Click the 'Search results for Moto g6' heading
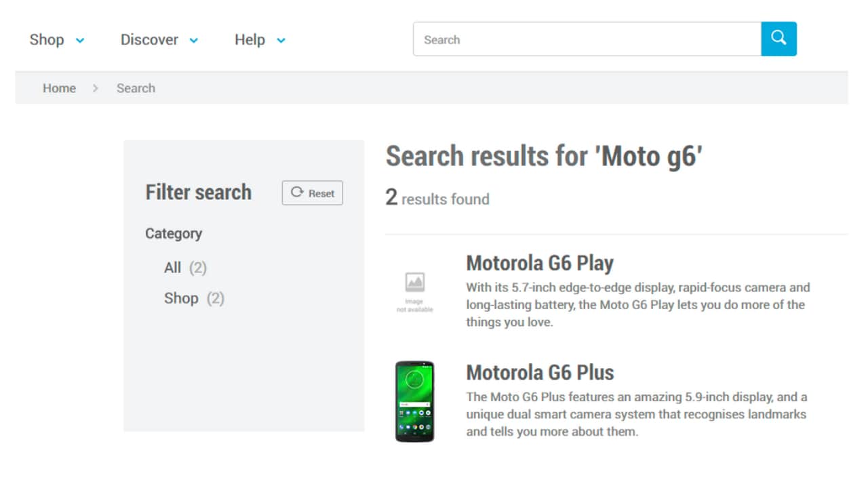This screenshot has height=488, width=868. point(544,157)
